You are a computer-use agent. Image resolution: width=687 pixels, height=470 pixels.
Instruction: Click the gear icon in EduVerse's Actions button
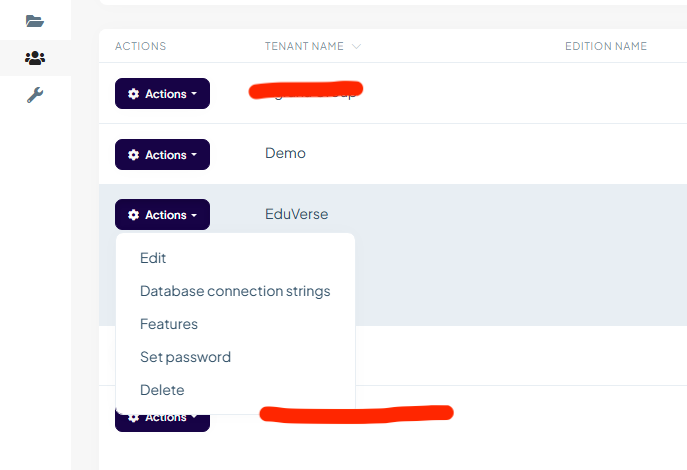click(x=134, y=215)
